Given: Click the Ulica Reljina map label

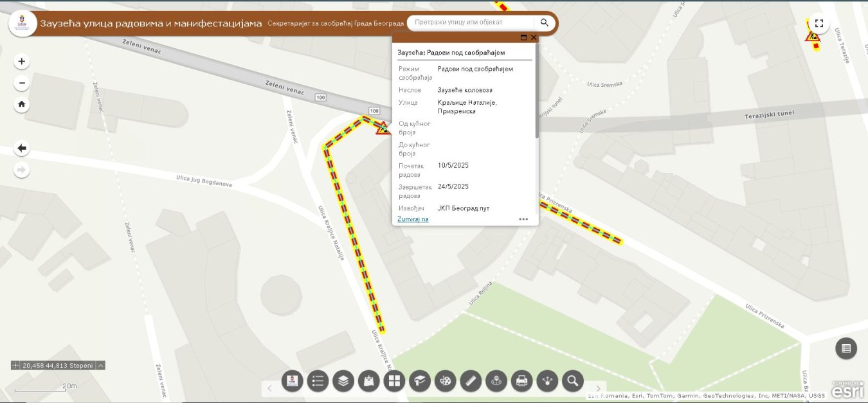Looking at the screenshot, I should click(481, 293).
